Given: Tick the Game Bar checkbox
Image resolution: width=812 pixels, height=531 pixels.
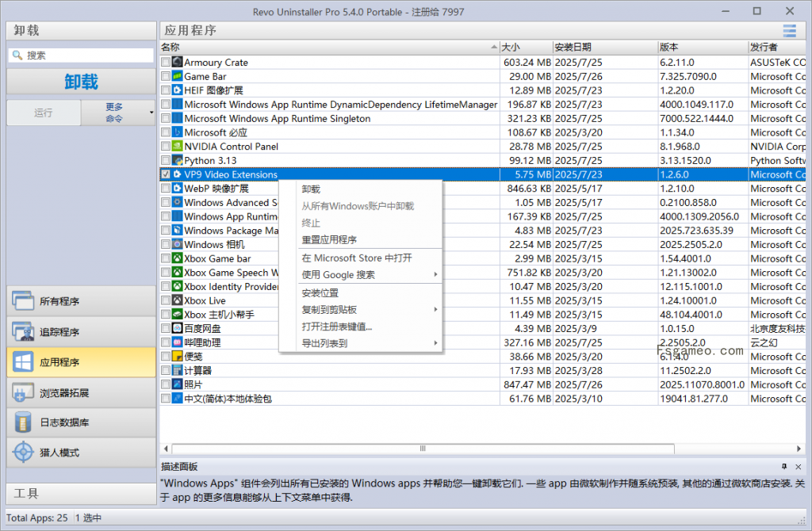Looking at the screenshot, I should click(x=166, y=77).
